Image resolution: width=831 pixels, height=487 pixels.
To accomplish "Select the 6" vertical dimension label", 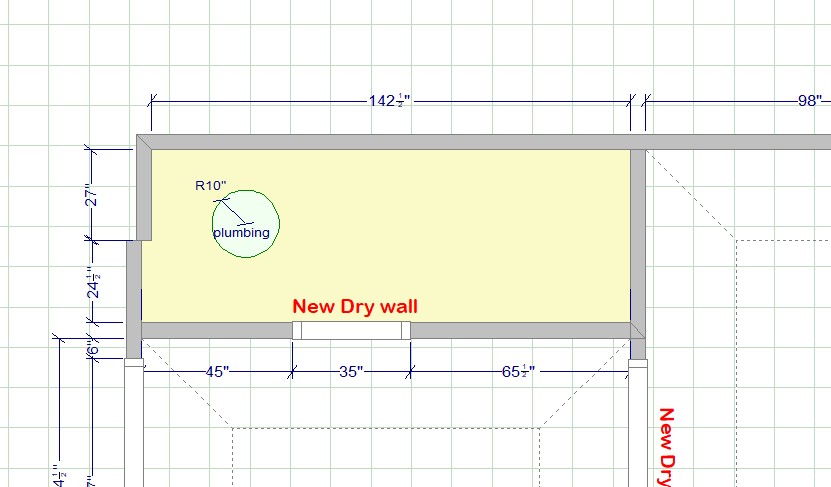I will 92,348.
